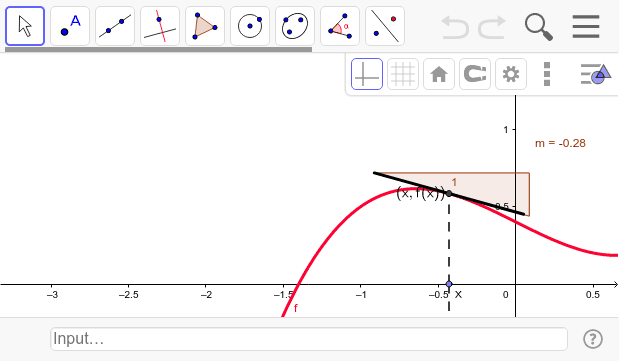The height and width of the screenshot is (362, 620).
Task: Open point capturing magnet options
Action: [x=475, y=74]
